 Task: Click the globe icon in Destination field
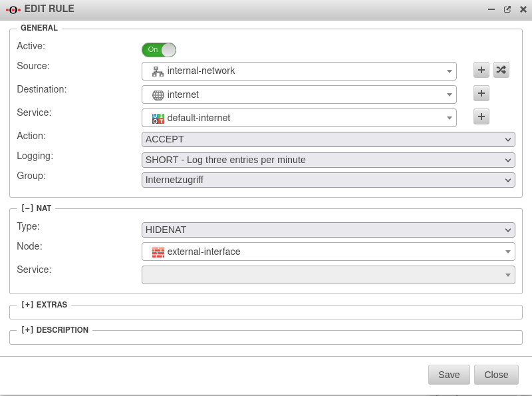pyautogui.click(x=158, y=95)
